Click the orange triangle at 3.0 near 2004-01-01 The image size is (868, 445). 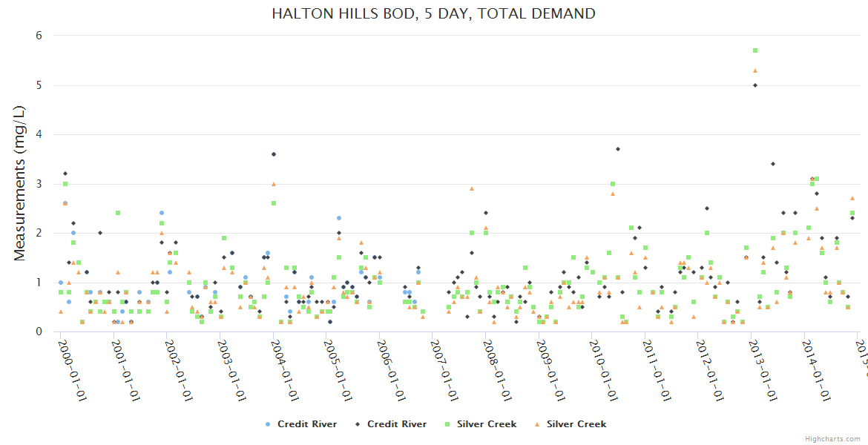(274, 184)
